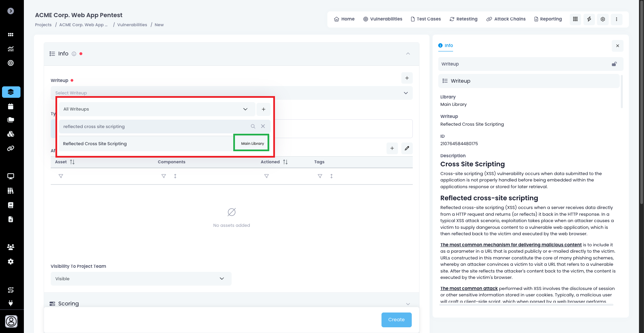Clear the writeup search with the X icon
This screenshot has width=644, height=333.
pyautogui.click(x=263, y=126)
